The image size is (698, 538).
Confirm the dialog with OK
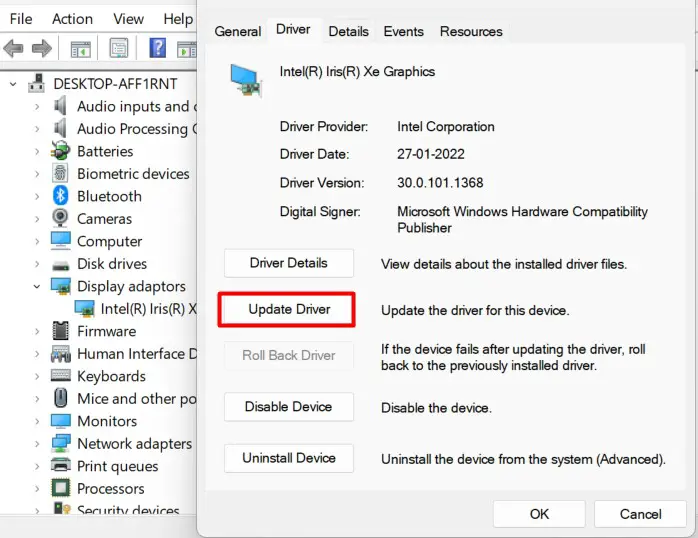(539, 514)
